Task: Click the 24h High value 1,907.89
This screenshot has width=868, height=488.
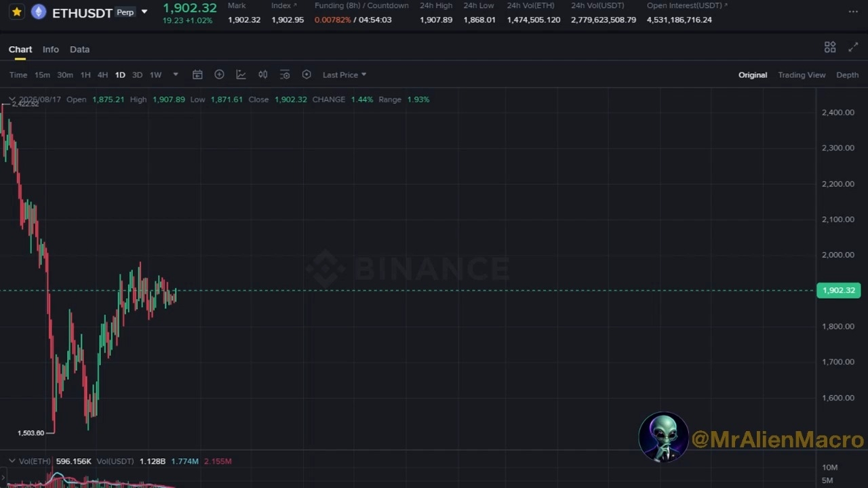Action: 436,20
